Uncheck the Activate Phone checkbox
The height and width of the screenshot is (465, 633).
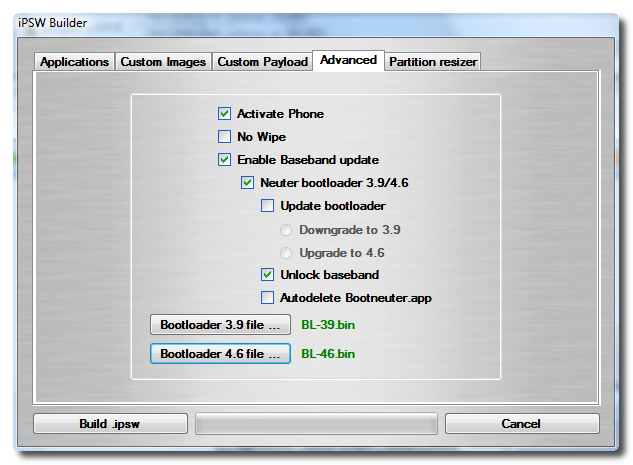click(224, 114)
